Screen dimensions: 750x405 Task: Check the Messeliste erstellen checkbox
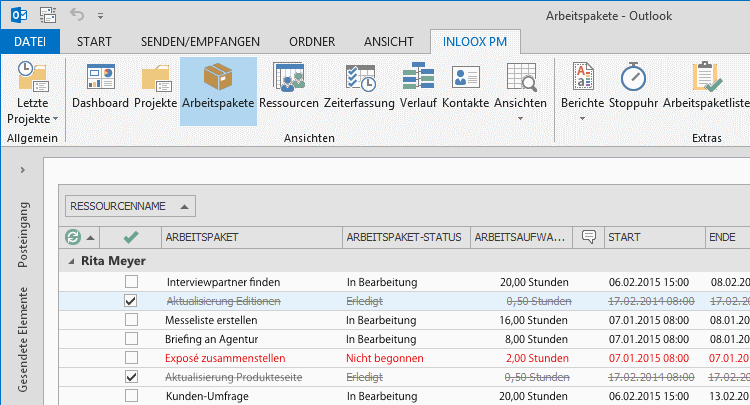click(x=131, y=319)
